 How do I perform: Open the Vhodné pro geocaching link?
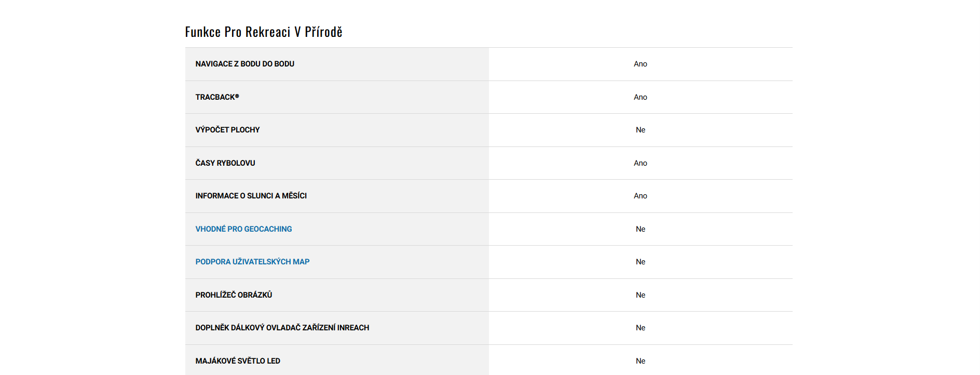(243, 229)
